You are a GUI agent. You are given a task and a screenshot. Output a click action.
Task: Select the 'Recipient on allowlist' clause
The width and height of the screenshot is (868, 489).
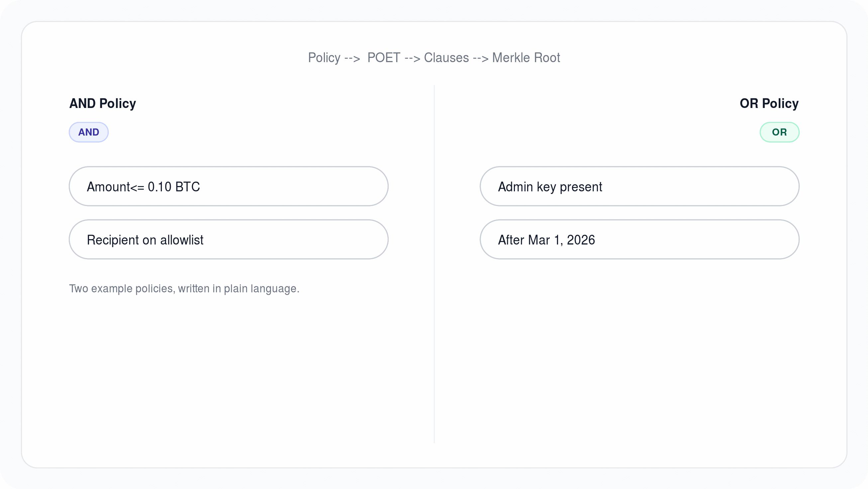(229, 240)
